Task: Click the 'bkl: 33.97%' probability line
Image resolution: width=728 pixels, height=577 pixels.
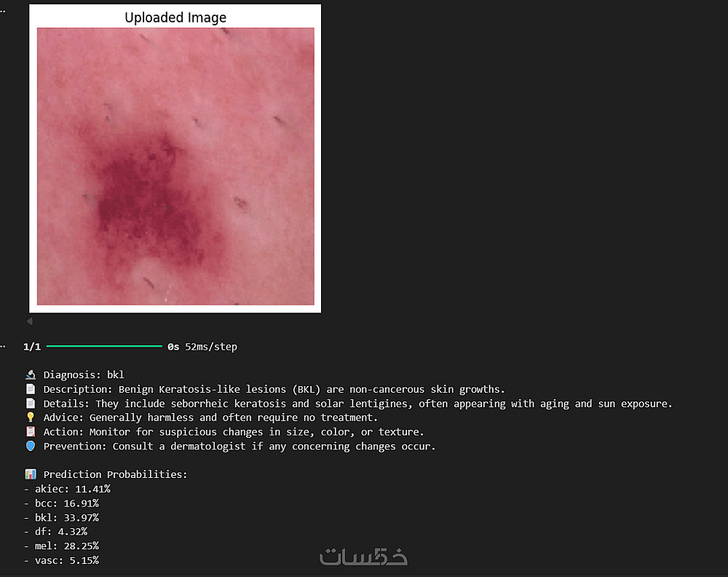Action: point(61,517)
